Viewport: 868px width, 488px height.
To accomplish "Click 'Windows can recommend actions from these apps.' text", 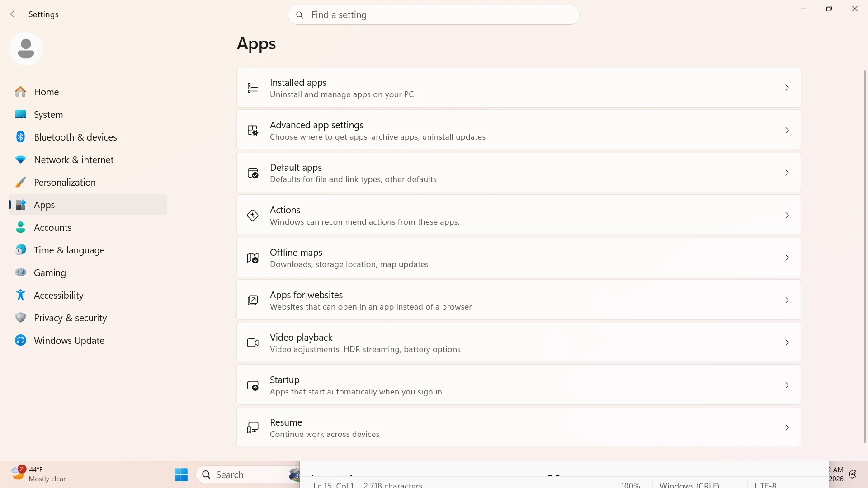I will pos(364,222).
